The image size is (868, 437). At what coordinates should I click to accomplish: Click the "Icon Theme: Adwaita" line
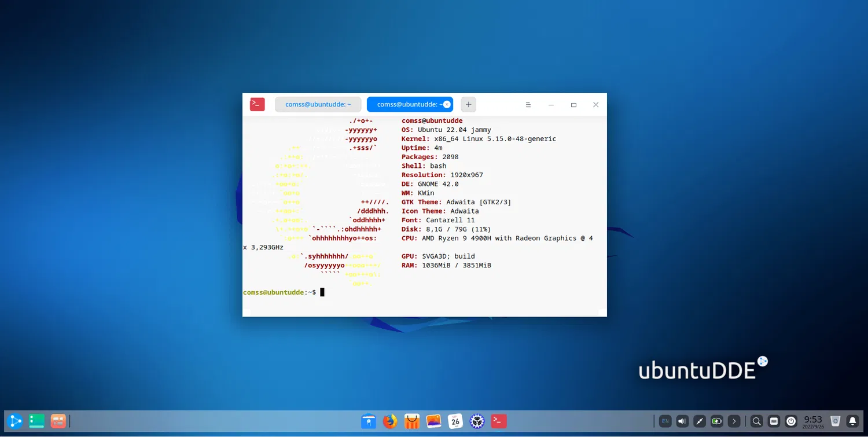[440, 211]
